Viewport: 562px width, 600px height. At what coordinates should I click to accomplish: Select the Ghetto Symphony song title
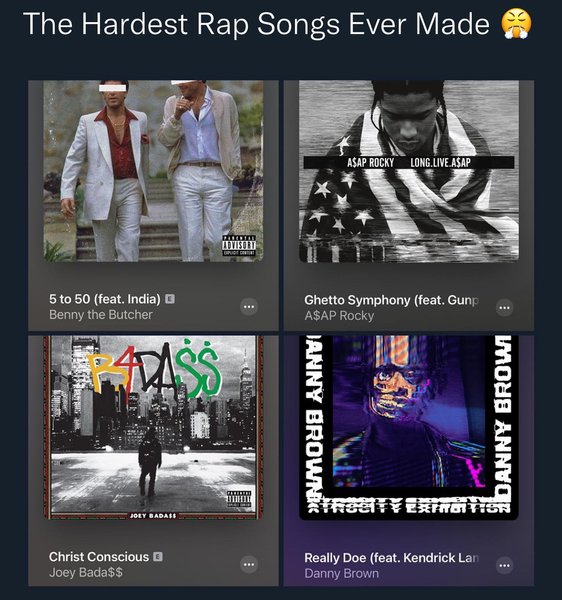pos(391,300)
